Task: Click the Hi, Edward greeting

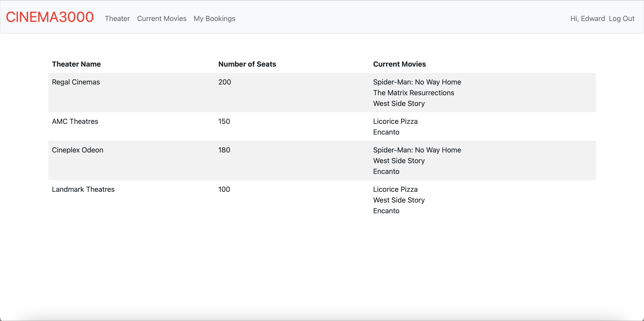Action: pyautogui.click(x=587, y=19)
